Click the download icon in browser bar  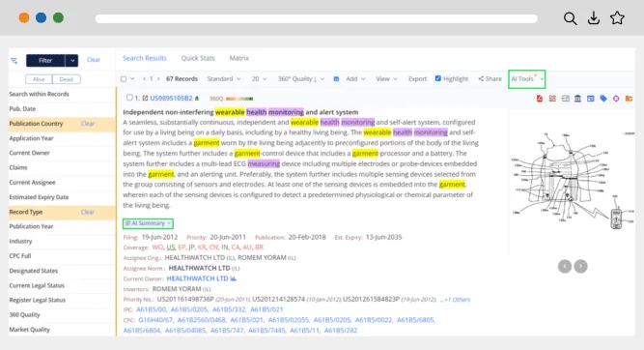point(594,18)
